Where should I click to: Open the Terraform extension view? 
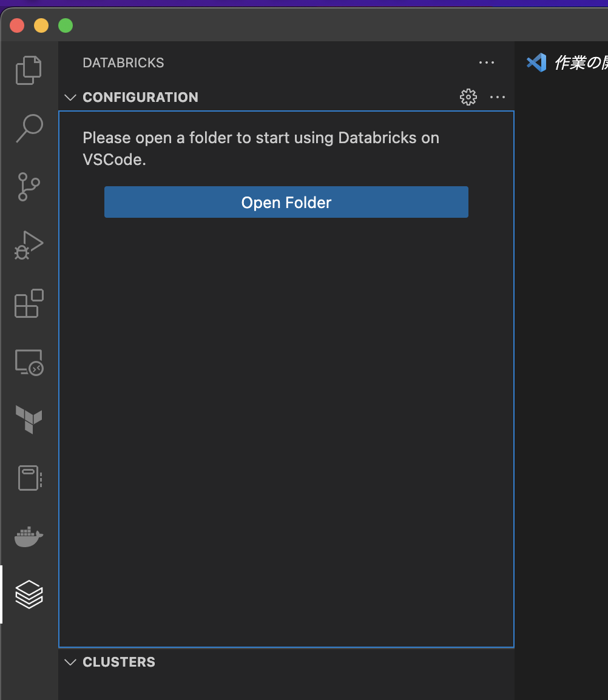(x=29, y=420)
